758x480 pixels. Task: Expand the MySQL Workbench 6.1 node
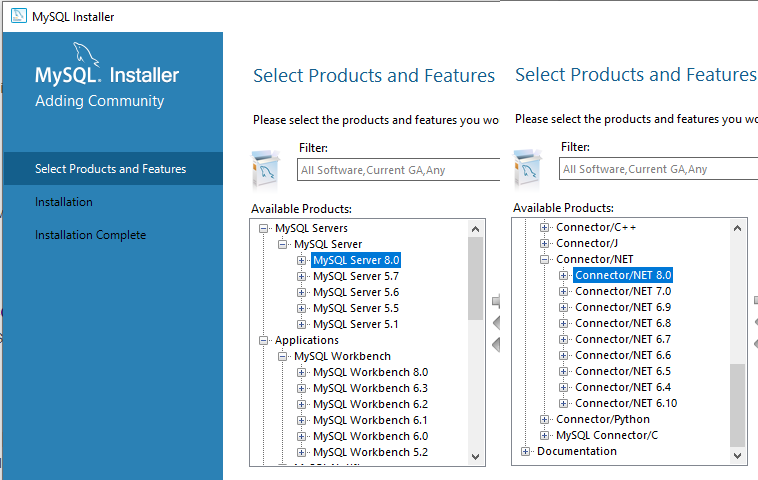pos(301,420)
